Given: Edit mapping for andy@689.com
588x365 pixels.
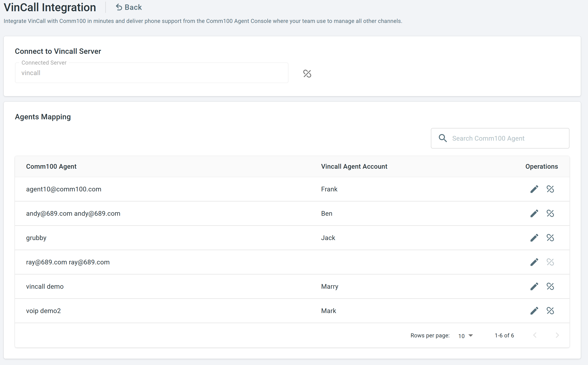Looking at the screenshot, I should 534,213.
